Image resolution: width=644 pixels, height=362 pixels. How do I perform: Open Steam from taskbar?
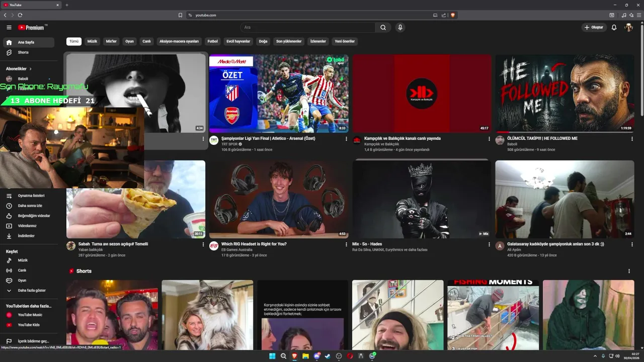click(x=328, y=356)
